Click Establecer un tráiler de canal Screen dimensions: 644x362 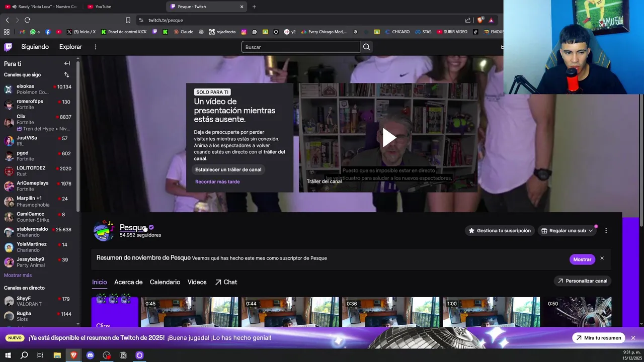point(228,169)
